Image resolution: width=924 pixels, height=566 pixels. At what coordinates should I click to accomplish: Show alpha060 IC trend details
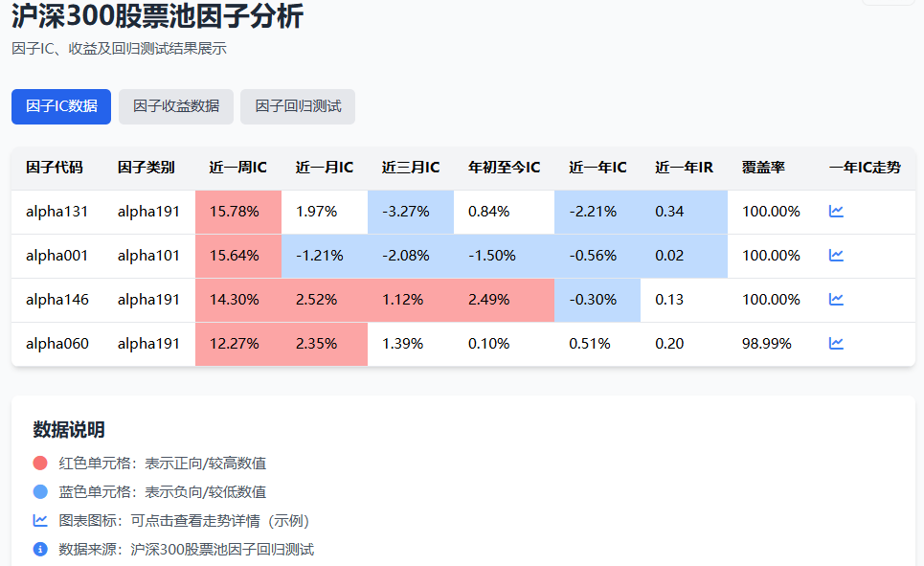coord(836,342)
